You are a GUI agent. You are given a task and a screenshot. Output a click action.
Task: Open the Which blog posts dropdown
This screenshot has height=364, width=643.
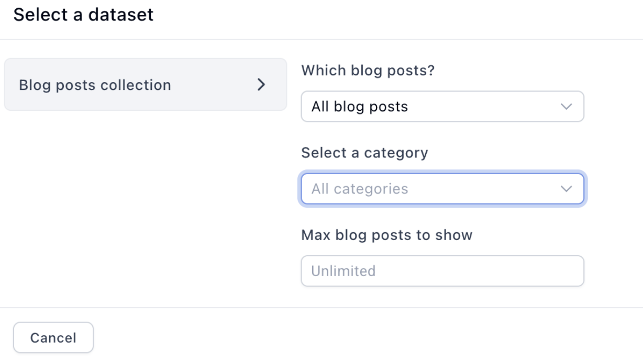pos(442,107)
